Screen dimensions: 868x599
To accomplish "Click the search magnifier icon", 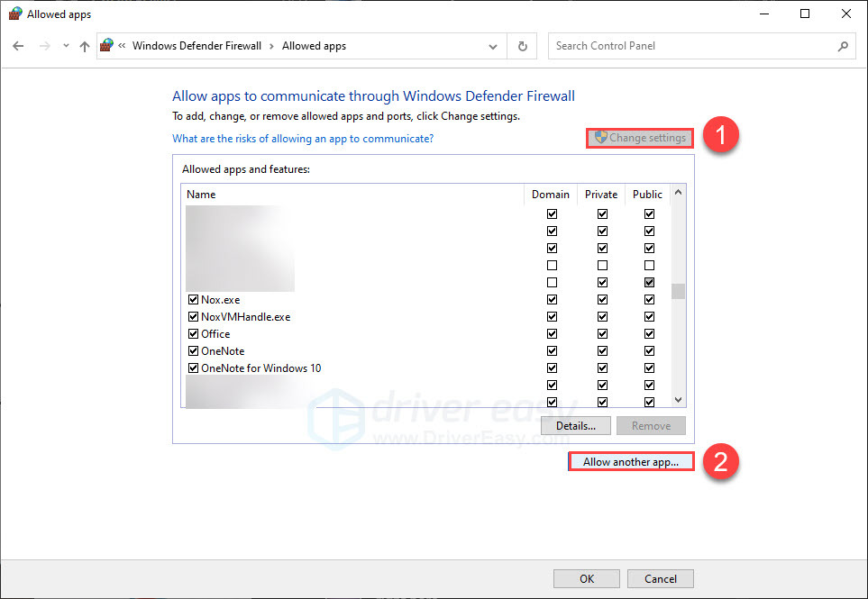I will [843, 47].
